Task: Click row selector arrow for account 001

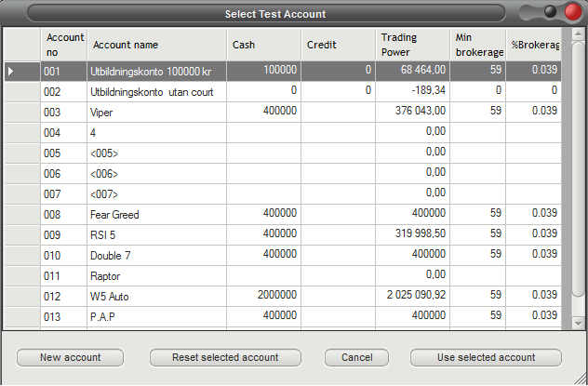Action: click(x=22, y=71)
